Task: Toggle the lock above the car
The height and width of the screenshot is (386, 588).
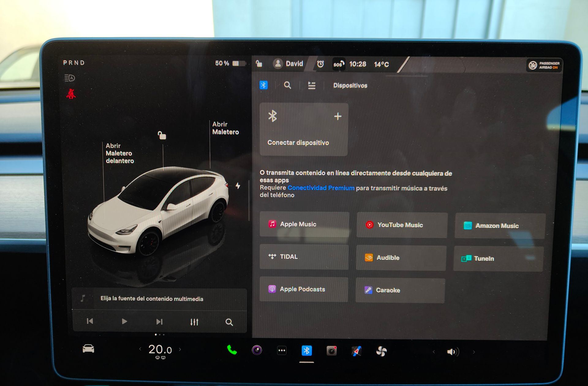Action: click(x=162, y=135)
